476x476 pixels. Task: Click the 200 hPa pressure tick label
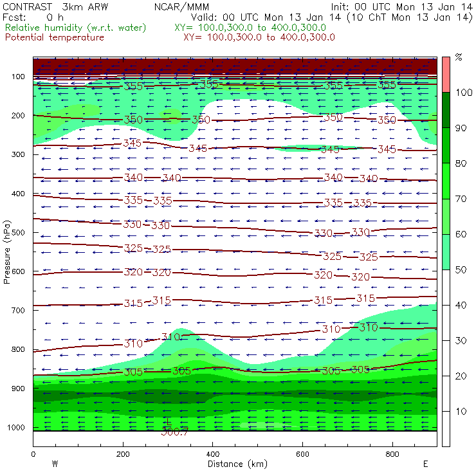18,116
